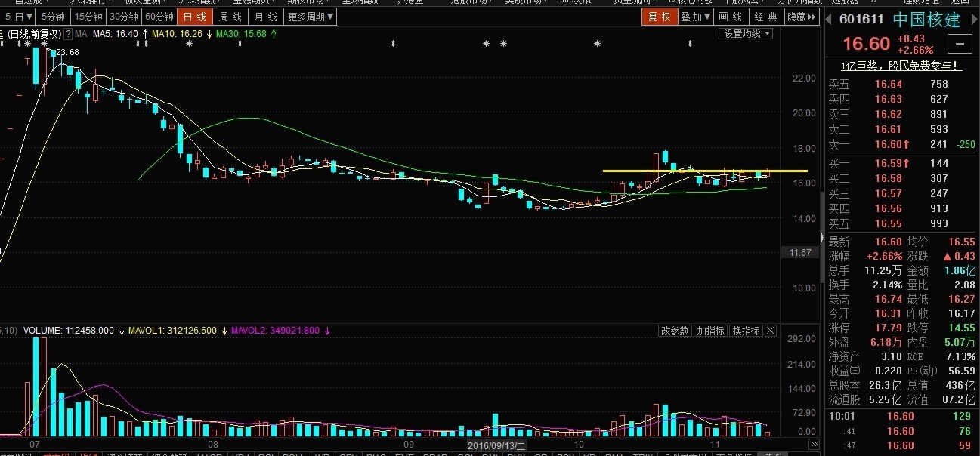Switch to the 30分钟 chart tab
Image resolution: width=980 pixels, height=456 pixels.
point(123,17)
